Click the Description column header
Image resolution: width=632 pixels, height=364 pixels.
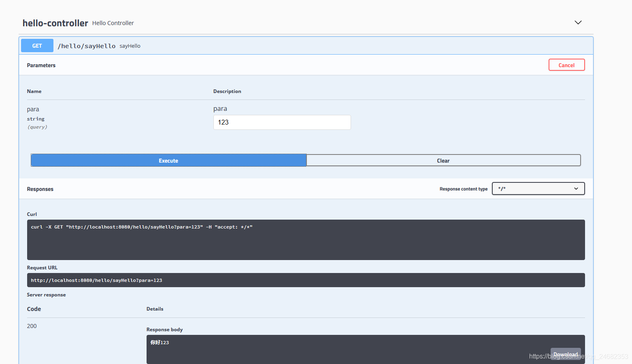[227, 91]
